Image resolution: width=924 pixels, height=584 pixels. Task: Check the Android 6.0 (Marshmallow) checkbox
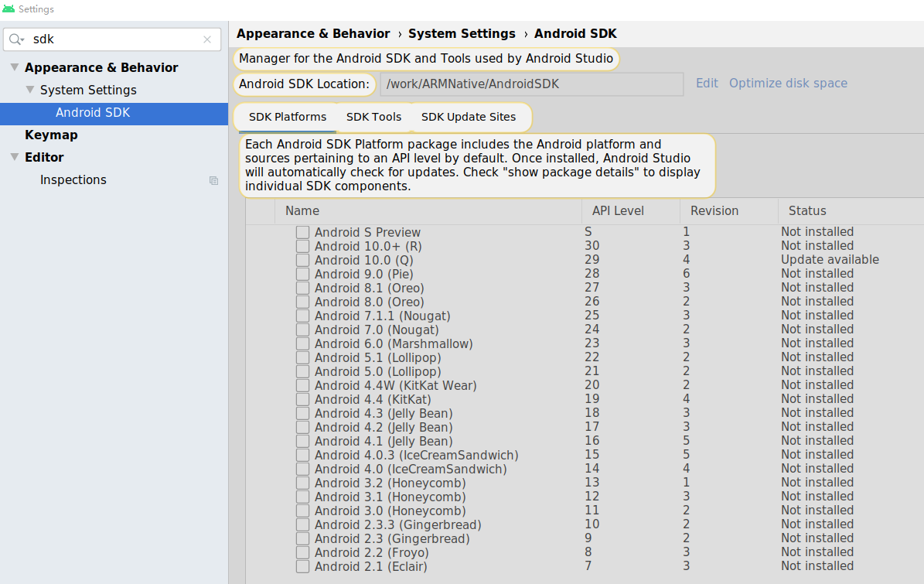click(x=302, y=343)
